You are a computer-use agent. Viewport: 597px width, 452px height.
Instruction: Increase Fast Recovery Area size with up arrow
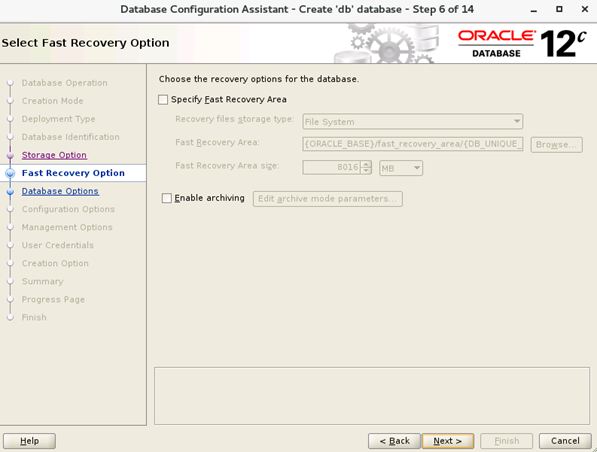click(366, 164)
